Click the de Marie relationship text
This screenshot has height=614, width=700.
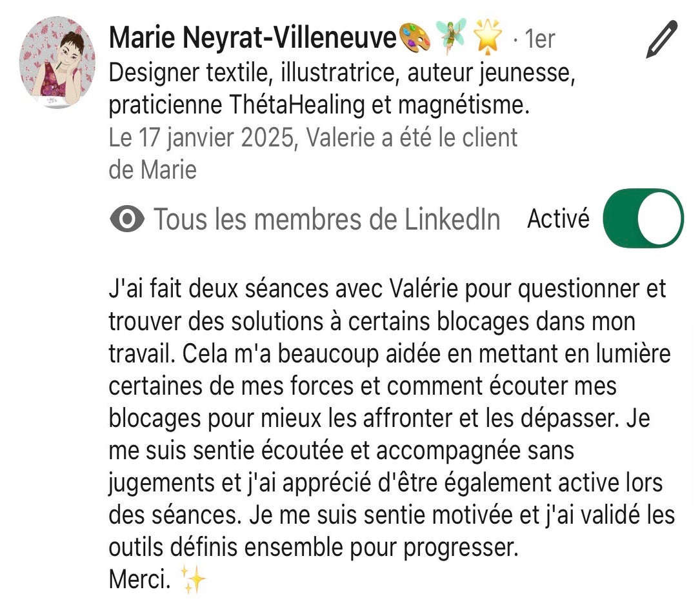click(153, 170)
